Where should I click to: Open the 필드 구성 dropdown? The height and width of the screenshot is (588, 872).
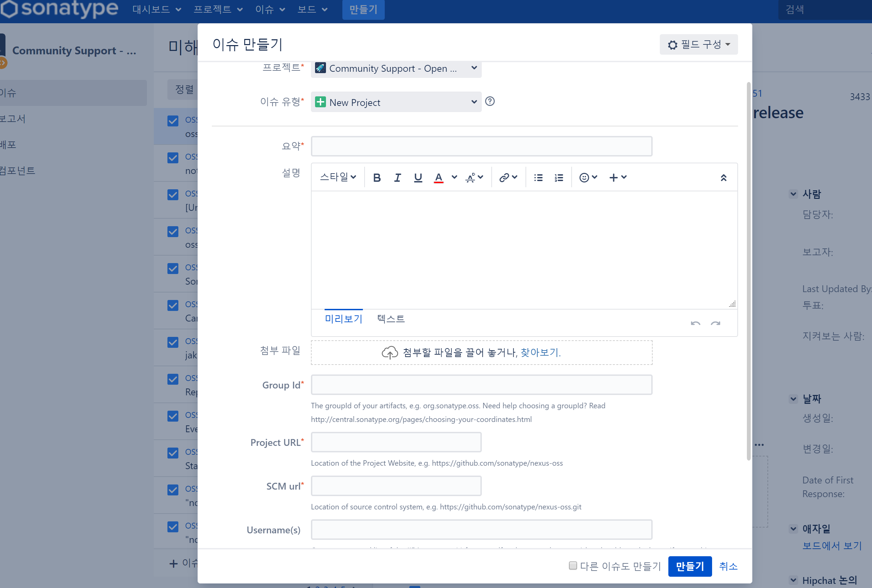coord(698,44)
